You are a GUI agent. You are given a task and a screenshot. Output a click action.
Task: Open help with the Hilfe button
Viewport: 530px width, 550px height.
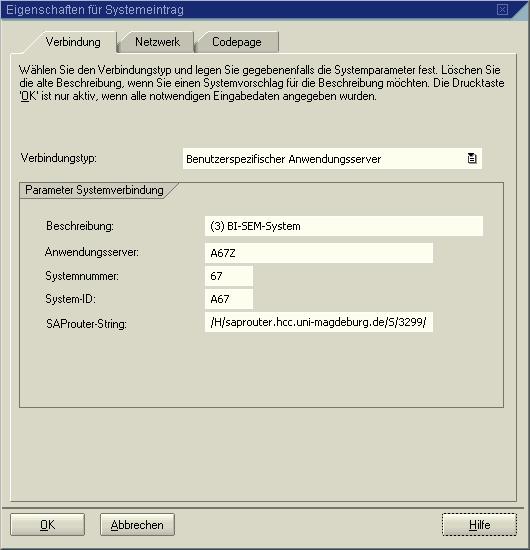(x=479, y=524)
